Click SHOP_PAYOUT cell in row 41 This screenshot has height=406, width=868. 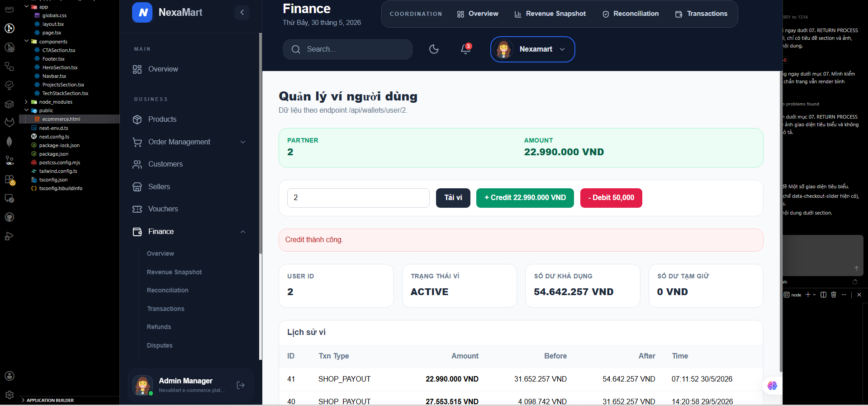(x=344, y=379)
